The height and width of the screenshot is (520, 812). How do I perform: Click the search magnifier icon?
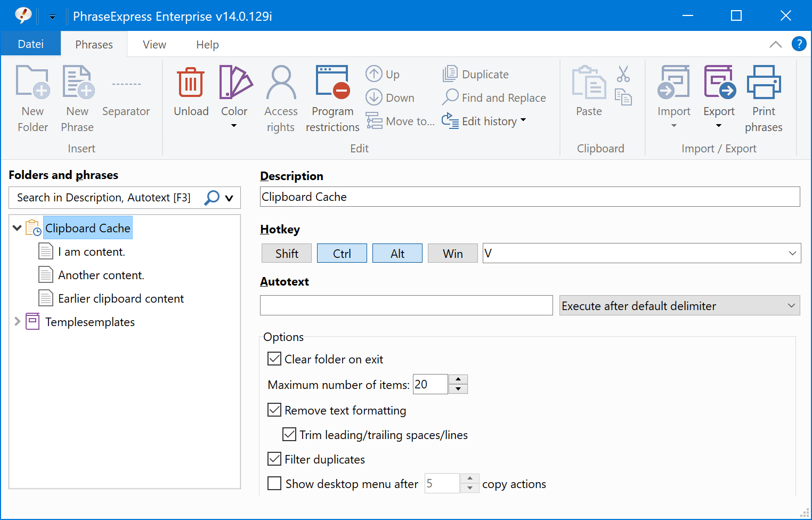[x=212, y=198]
